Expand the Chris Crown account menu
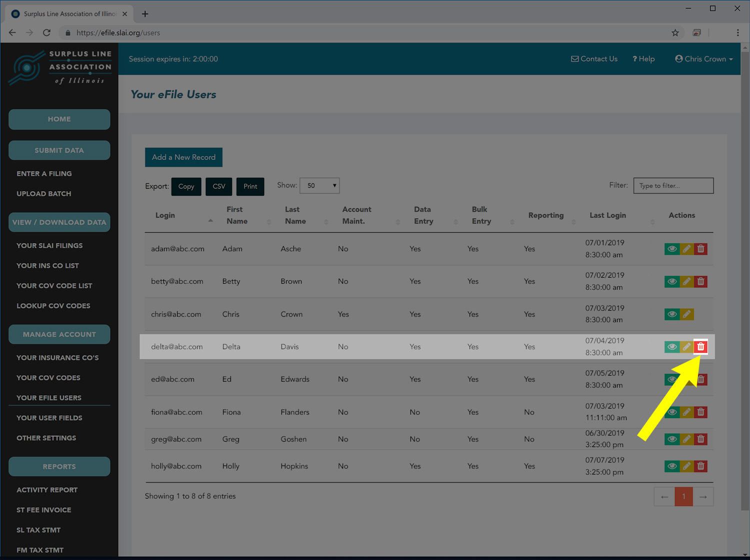750x560 pixels. tap(703, 59)
